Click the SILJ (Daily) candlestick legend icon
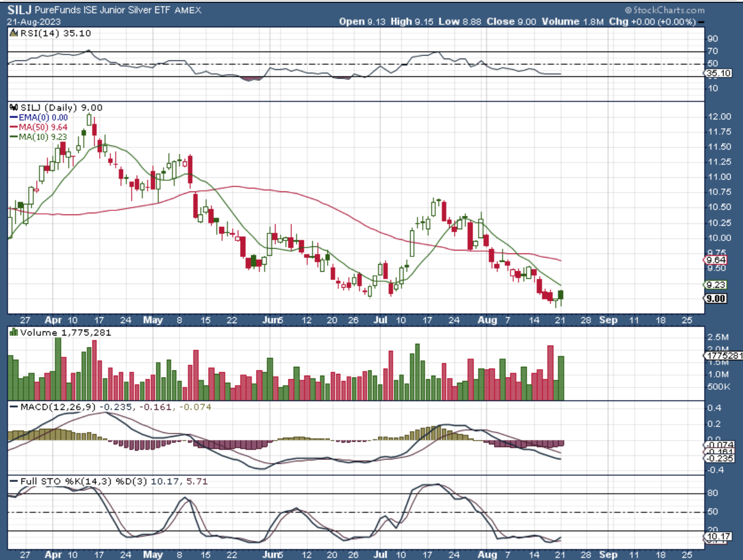Screen dimensions: 743x560 [x=12, y=108]
